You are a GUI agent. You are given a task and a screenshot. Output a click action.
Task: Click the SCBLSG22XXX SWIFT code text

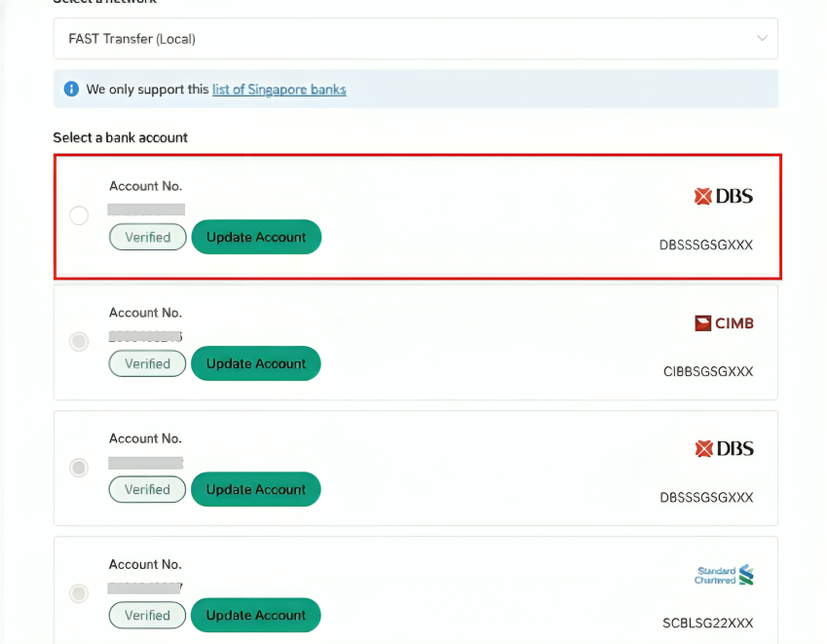pyautogui.click(x=708, y=623)
